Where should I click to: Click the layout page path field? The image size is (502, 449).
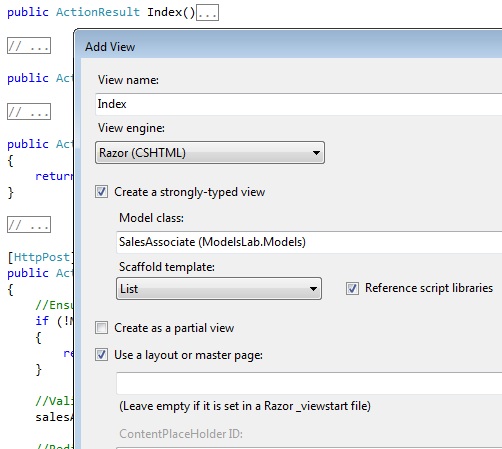tap(309, 383)
